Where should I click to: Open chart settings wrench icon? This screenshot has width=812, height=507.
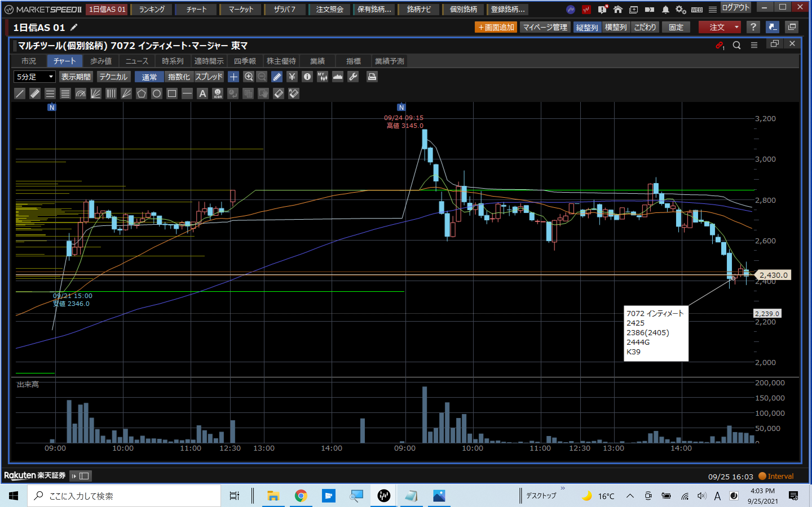click(x=353, y=77)
